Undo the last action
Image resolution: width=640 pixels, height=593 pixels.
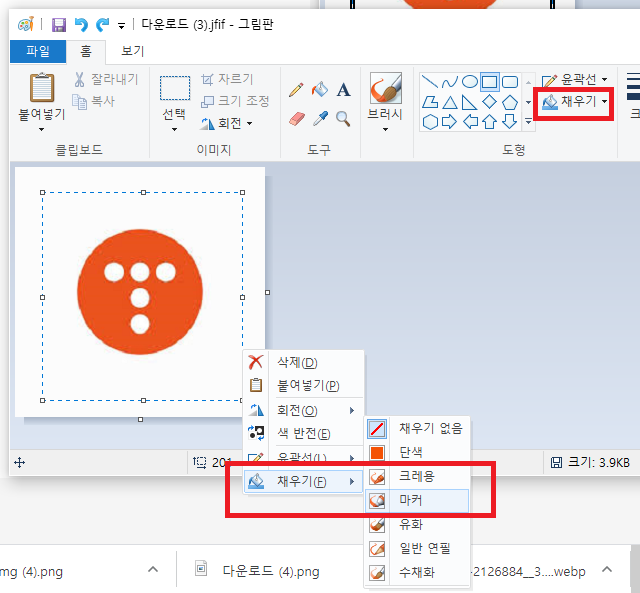81,25
